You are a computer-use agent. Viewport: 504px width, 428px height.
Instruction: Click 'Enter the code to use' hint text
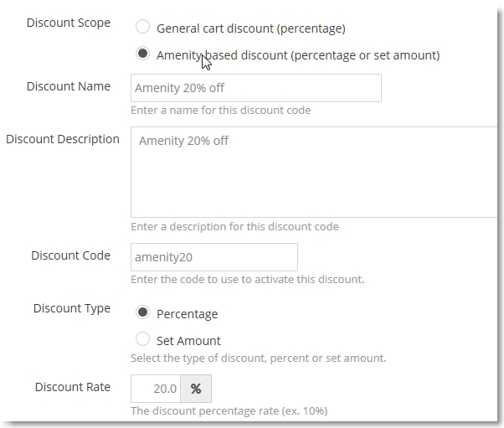248,279
